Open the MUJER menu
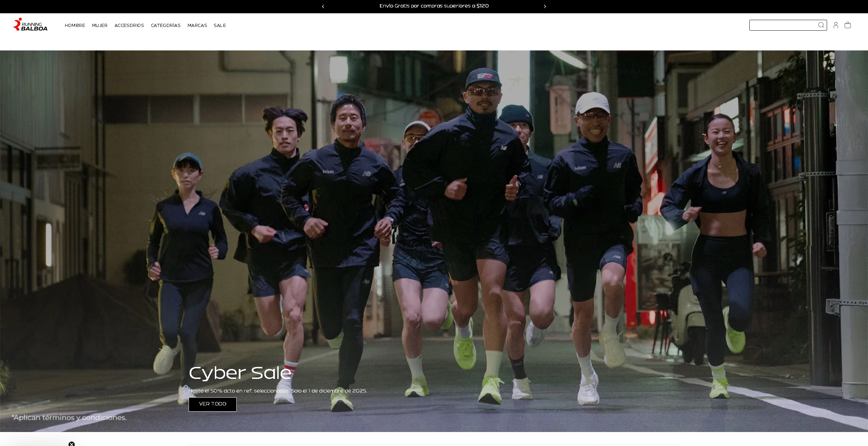Screen dimensions: 868x446 tap(100, 26)
